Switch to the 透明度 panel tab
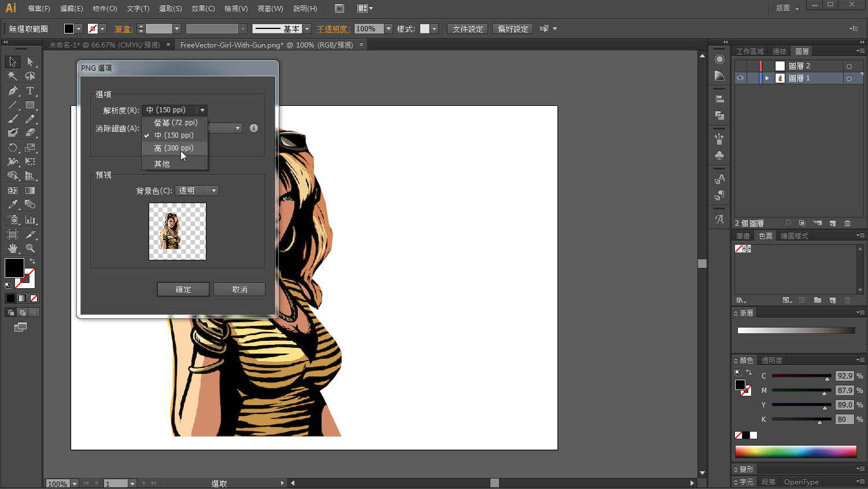868x489 pixels. pos(772,361)
